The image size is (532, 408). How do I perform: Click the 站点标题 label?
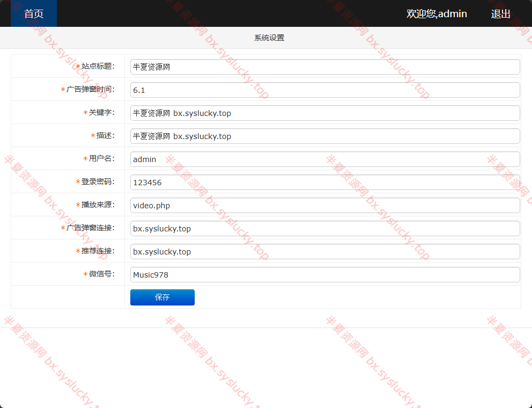coord(98,66)
